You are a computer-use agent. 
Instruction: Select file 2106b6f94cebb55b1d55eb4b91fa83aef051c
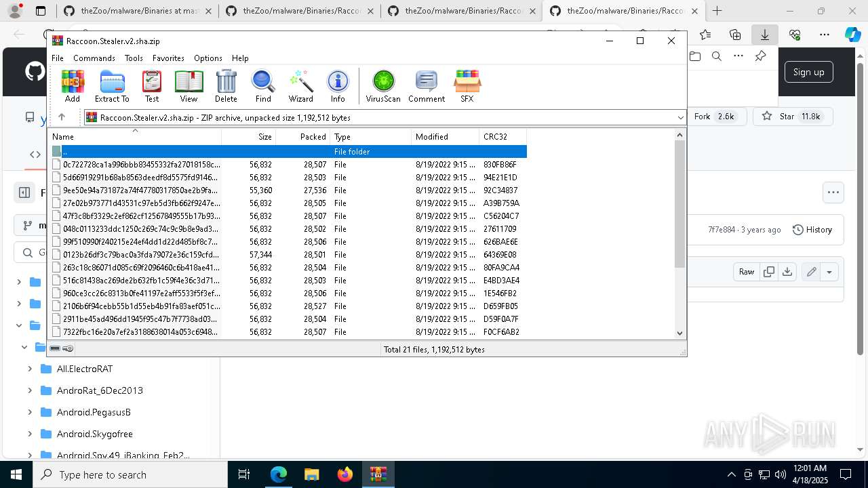coord(288,306)
